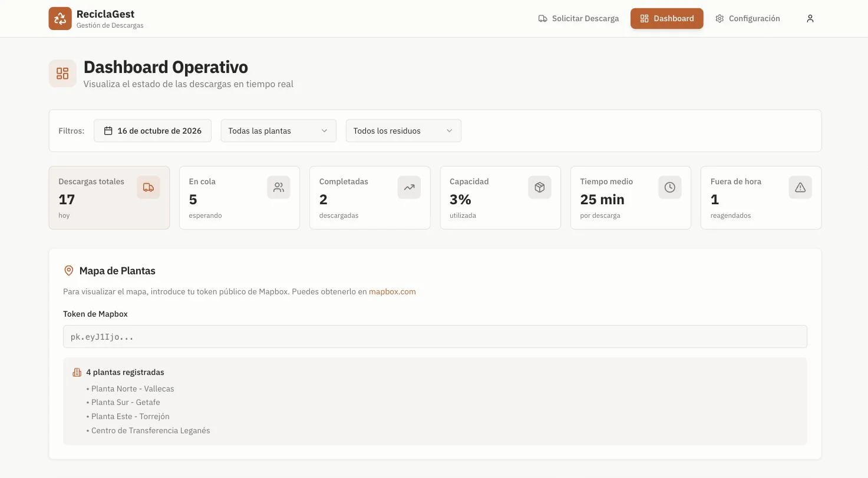Click the Dashboard Operativo page title

pos(166,67)
